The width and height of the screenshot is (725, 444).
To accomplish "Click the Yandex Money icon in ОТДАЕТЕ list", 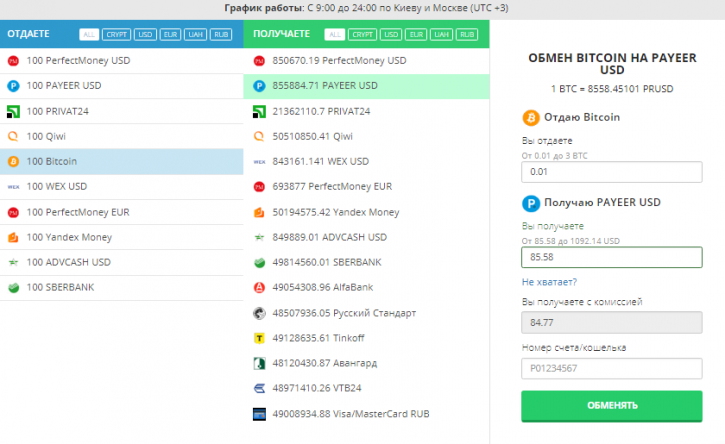I will tap(13, 237).
